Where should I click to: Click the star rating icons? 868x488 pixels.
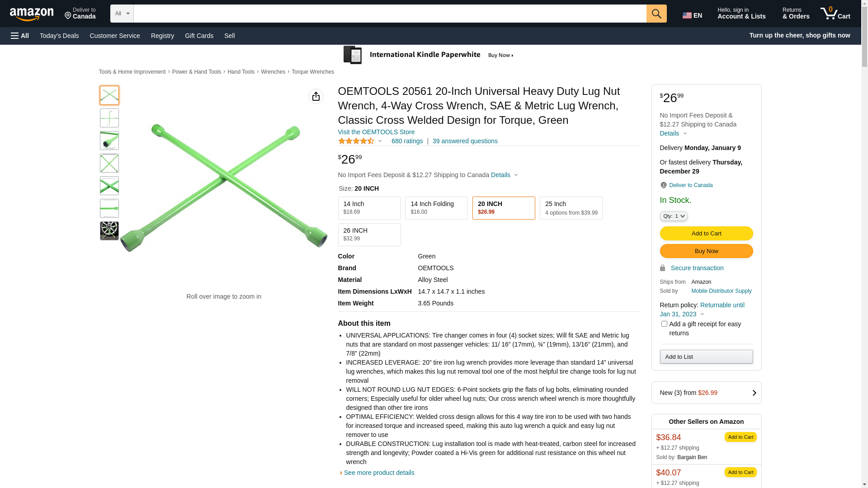356,141
